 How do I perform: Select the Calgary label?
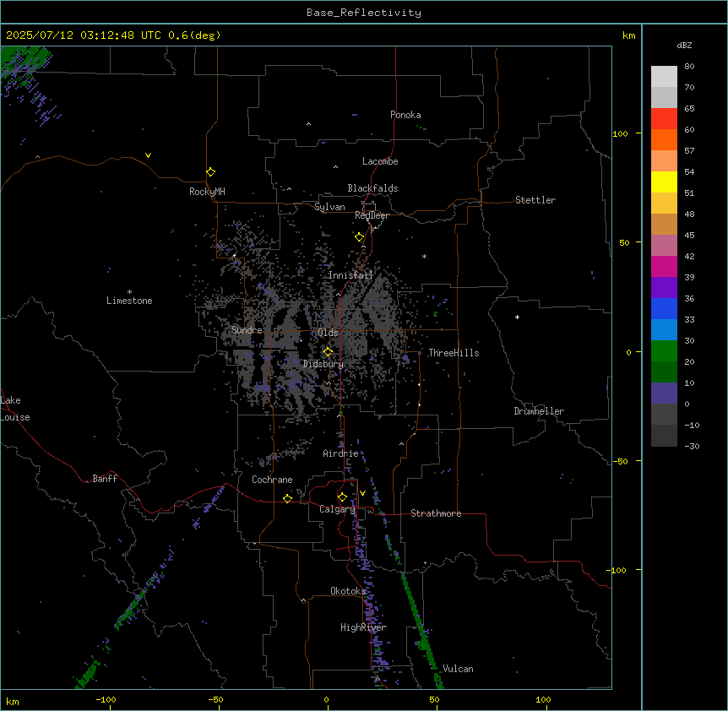tap(337, 509)
